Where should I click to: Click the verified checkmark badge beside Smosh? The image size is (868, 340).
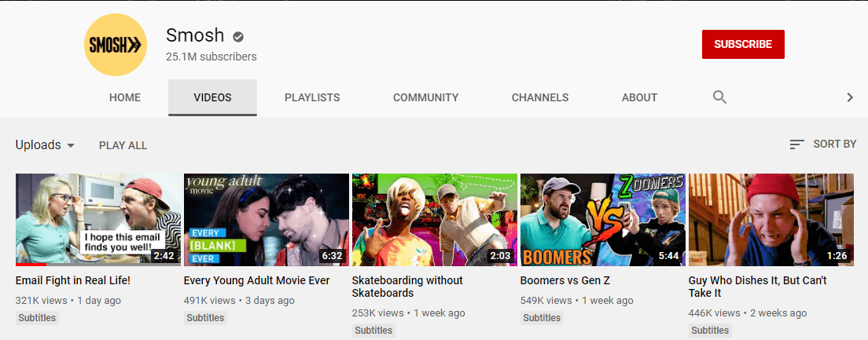point(238,37)
